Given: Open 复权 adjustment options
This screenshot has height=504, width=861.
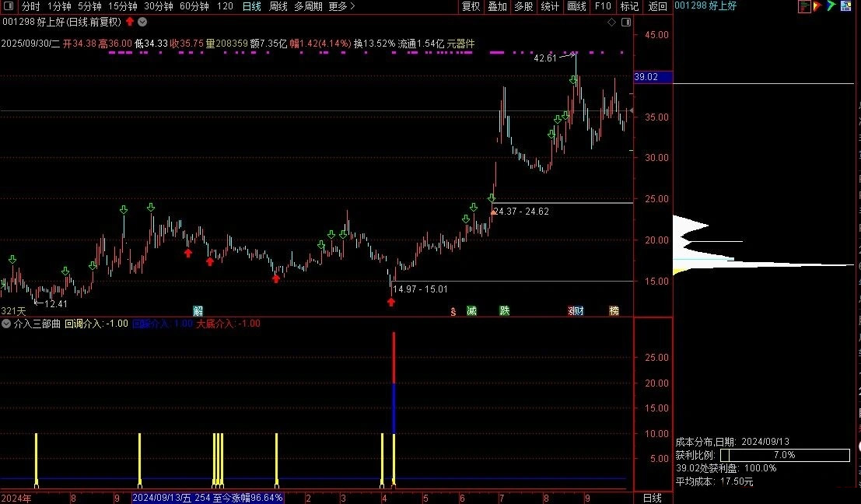Looking at the screenshot, I should (x=471, y=6).
